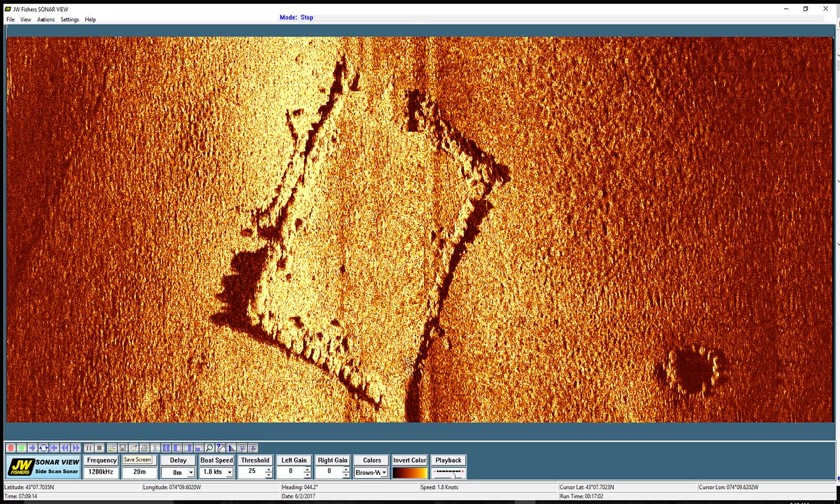This screenshot has width=840, height=504.
Task: Click the floppy disk save icon
Action: click(x=123, y=448)
